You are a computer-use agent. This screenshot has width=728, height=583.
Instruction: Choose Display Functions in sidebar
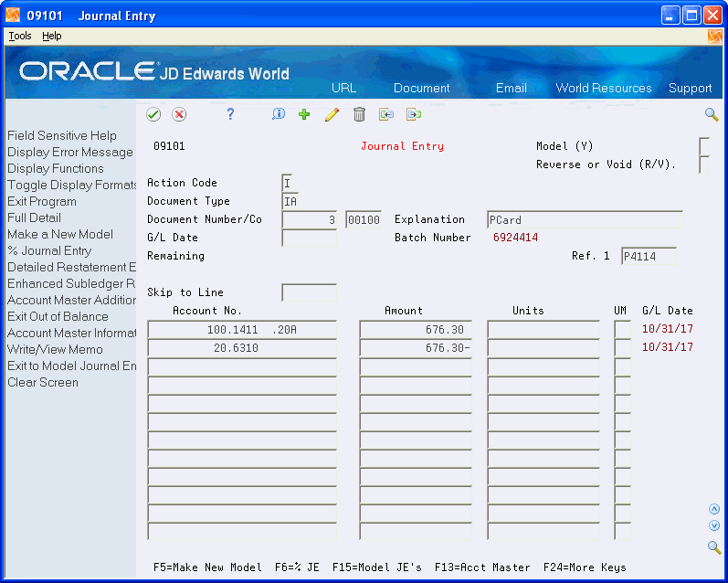55,168
